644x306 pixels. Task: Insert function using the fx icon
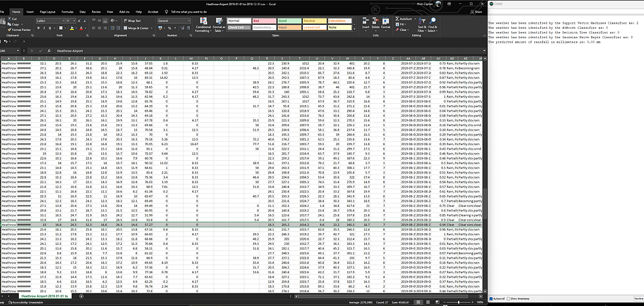49,51
